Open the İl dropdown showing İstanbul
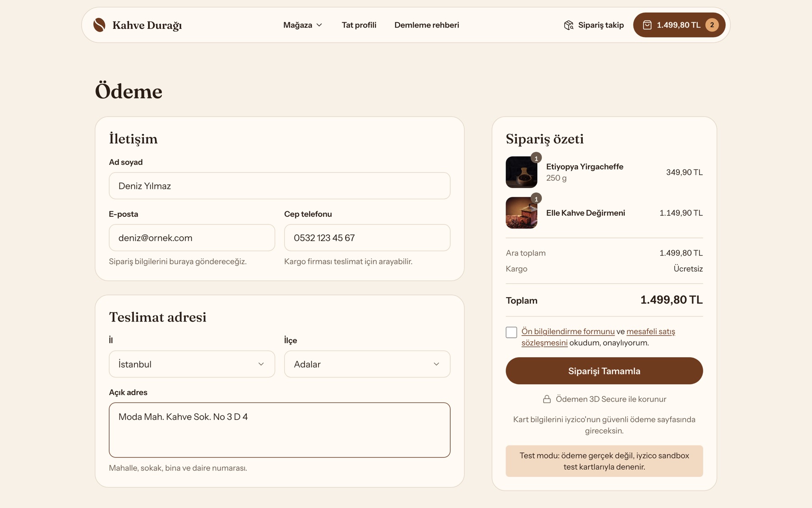This screenshot has width=812, height=508. coord(192,364)
